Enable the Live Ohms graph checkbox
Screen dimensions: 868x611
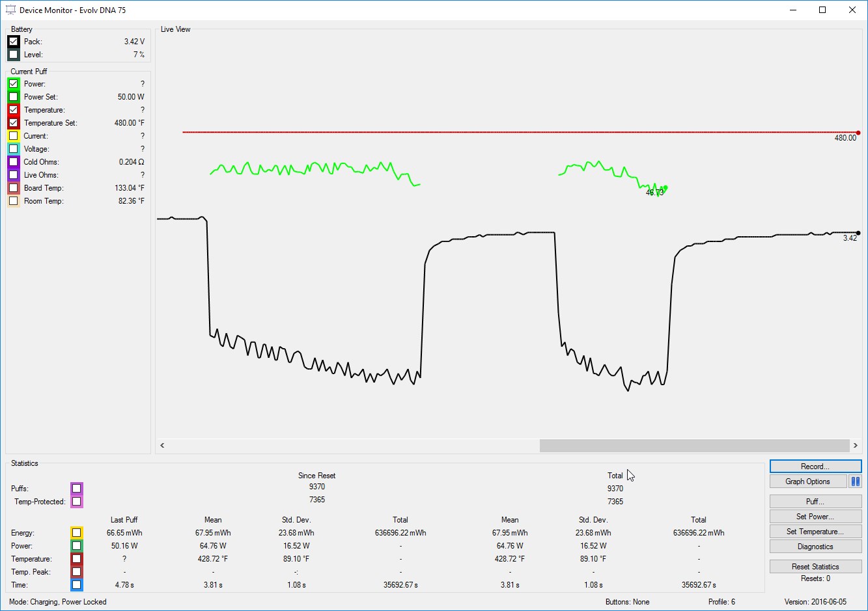[13, 175]
